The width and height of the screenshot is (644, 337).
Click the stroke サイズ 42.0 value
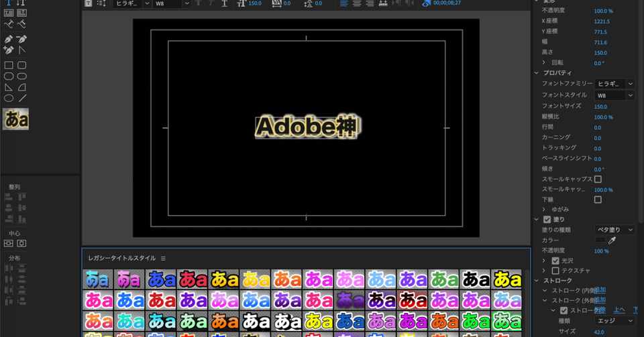click(599, 332)
